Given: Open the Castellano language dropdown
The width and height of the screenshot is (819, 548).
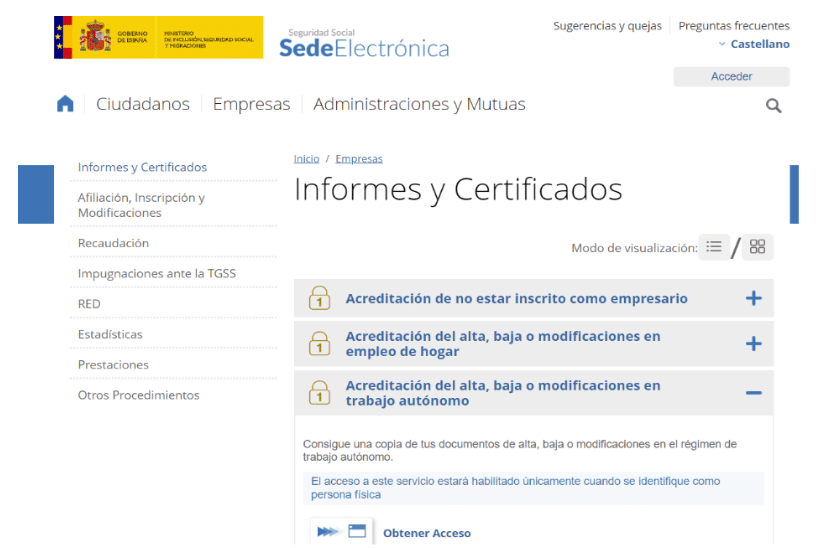Looking at the screenshot, I should click(754, 44).
